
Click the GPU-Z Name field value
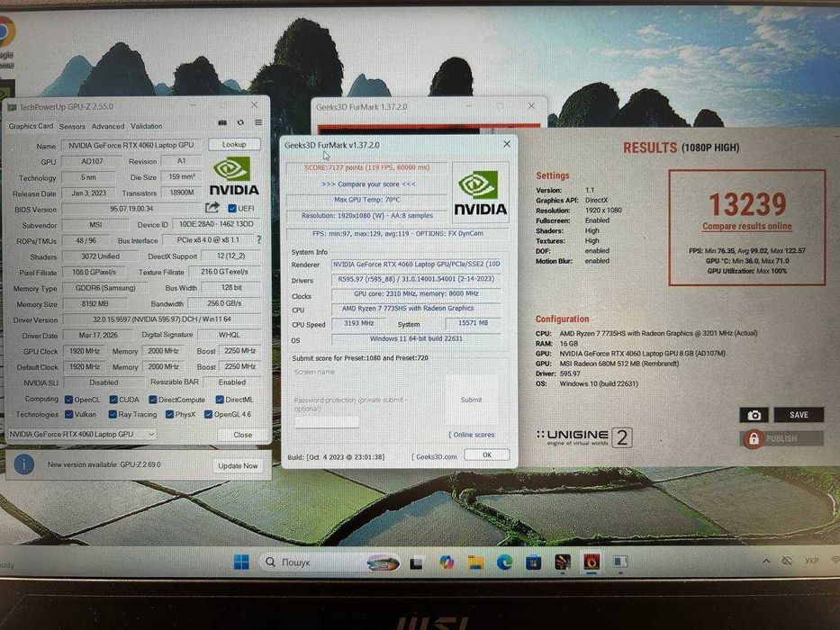tap(131, 145)
